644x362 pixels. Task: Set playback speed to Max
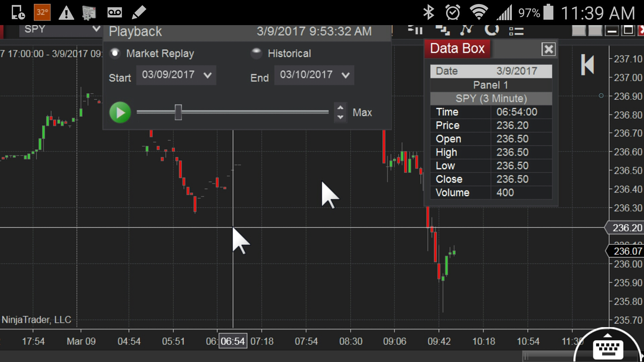(x=362, y=113)
